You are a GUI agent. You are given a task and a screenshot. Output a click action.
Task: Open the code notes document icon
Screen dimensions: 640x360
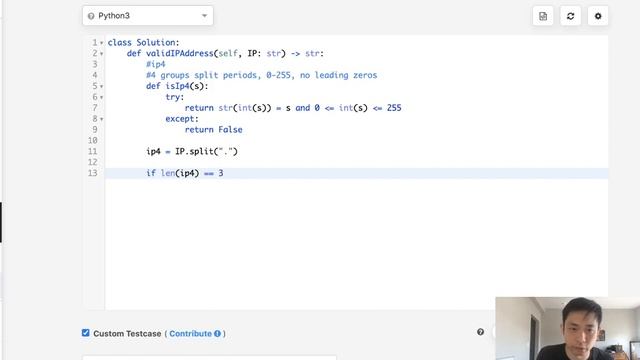coord(543,16)
